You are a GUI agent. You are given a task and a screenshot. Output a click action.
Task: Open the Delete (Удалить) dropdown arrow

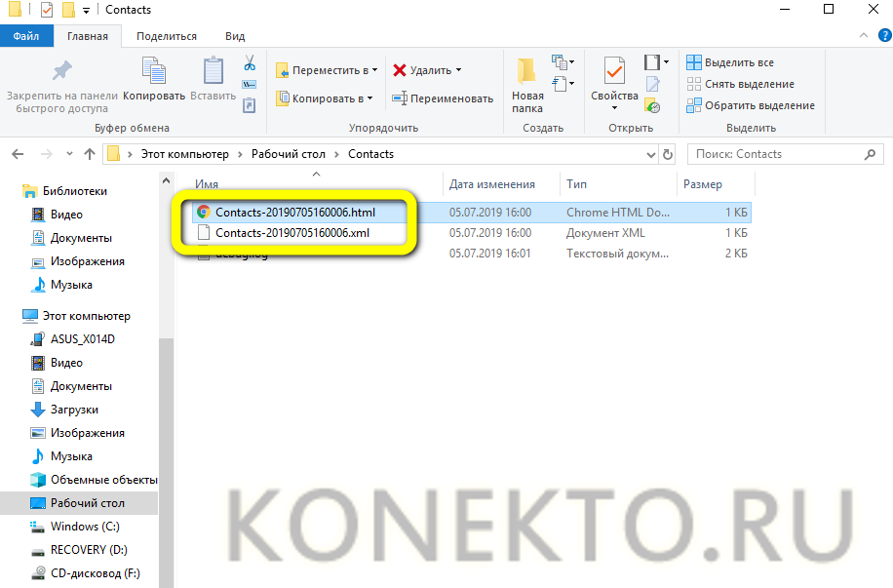[x=458, y=70]
